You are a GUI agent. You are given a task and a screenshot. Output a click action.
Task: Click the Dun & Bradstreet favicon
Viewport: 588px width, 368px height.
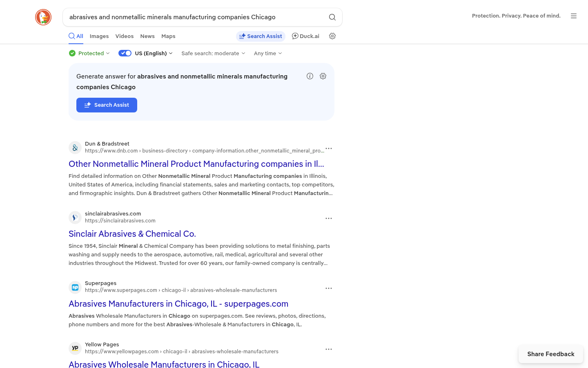[x=75, y=148]
